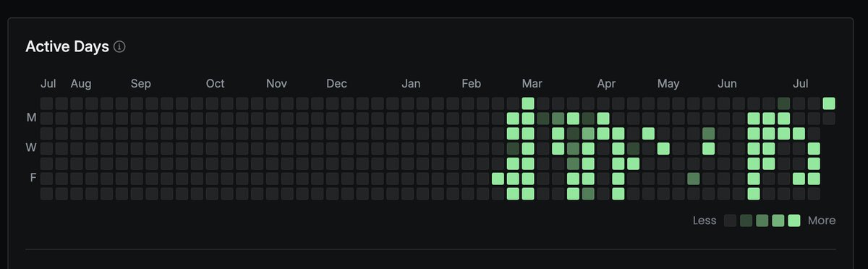
Task: Select the brightest legend swatch next to More
Action: click(794, 221)
